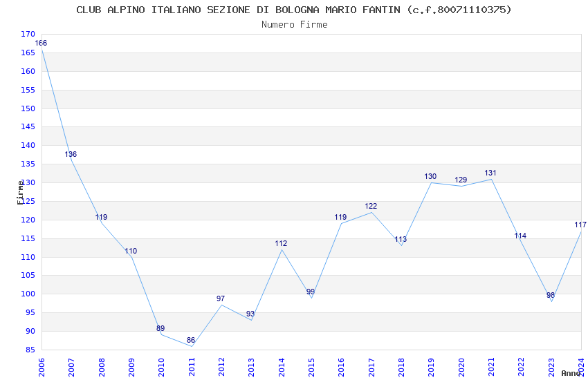
Task: Click the 2006 year label on x-axis
Action: pos(42,368)
